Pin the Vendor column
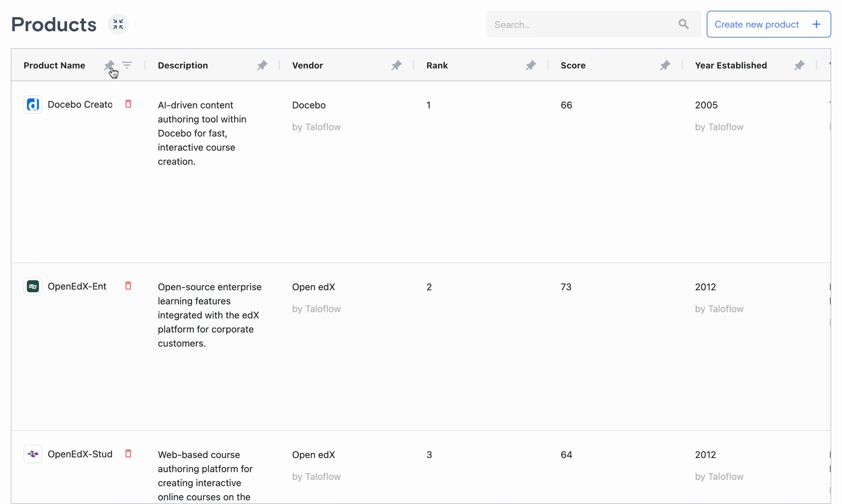The image size is (842, 504). 396,65
